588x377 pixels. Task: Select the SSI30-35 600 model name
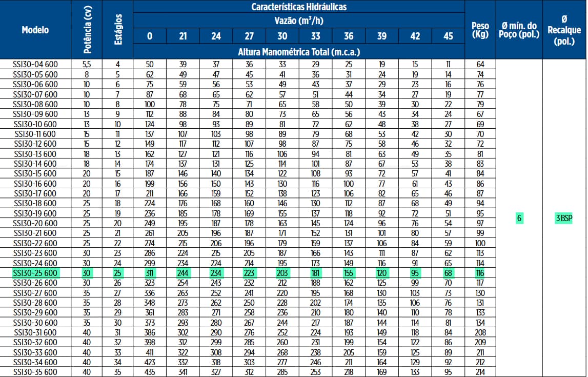[35, 372]
